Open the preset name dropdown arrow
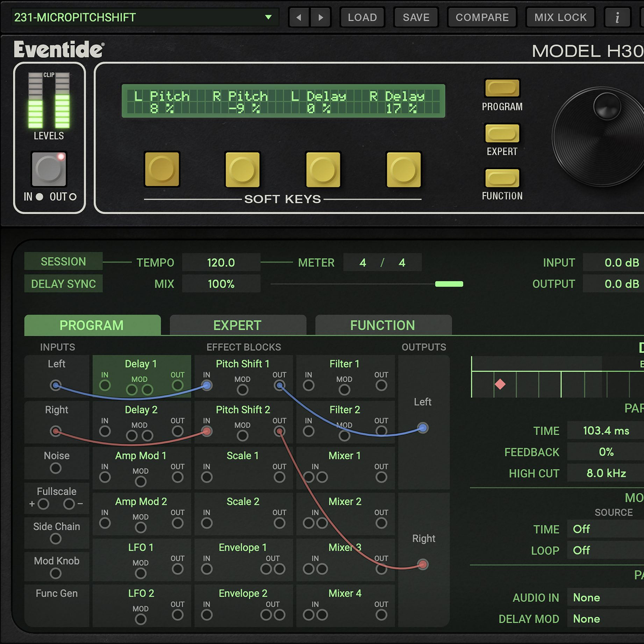 (269, 17)
